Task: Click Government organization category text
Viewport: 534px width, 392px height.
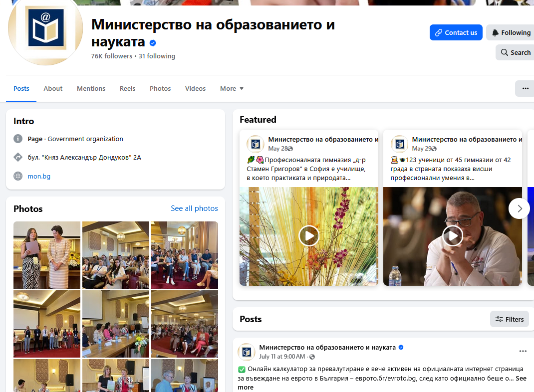Action: tap(85, 139)
